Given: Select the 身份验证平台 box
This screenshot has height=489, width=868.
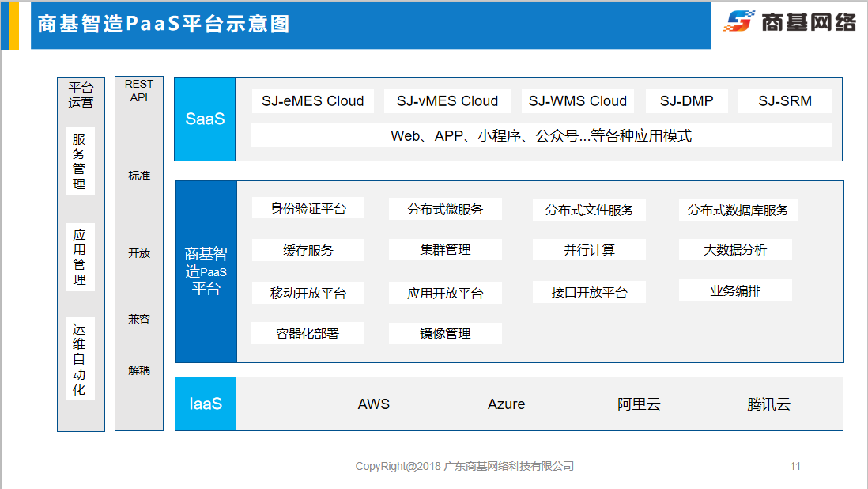Looking at the screenshot, I should point(308,209).
